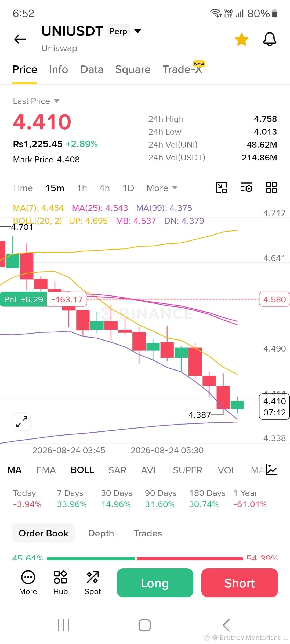This screenshot has height=644, width=290.
Task: Expand the UNIUSDT Perp pair dropdown
Action: [x=138, y=31]
